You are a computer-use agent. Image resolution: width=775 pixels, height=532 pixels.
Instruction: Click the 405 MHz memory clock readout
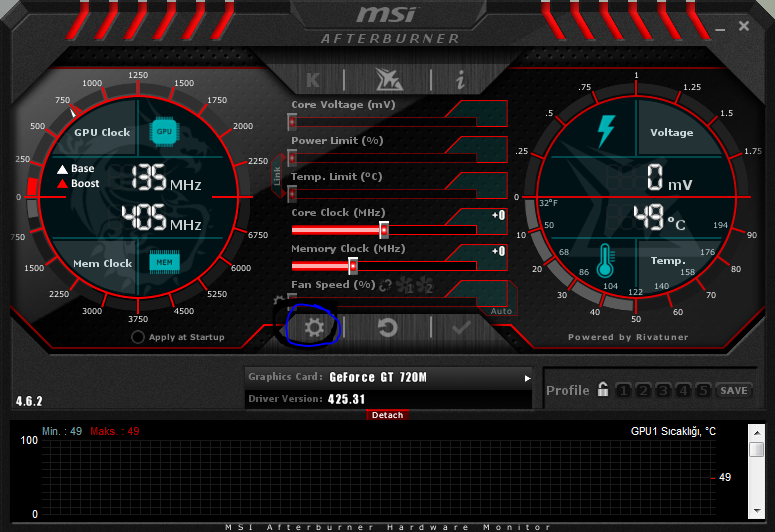162,218
